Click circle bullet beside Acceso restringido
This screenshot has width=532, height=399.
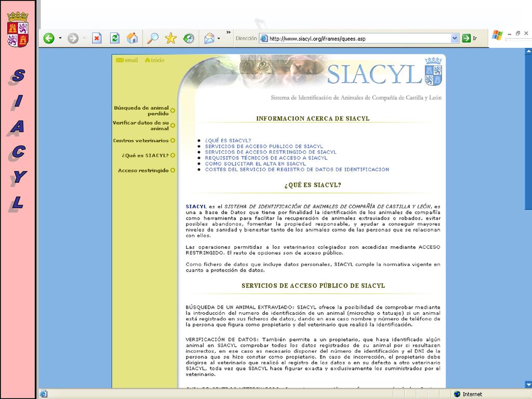coord(172,170)
